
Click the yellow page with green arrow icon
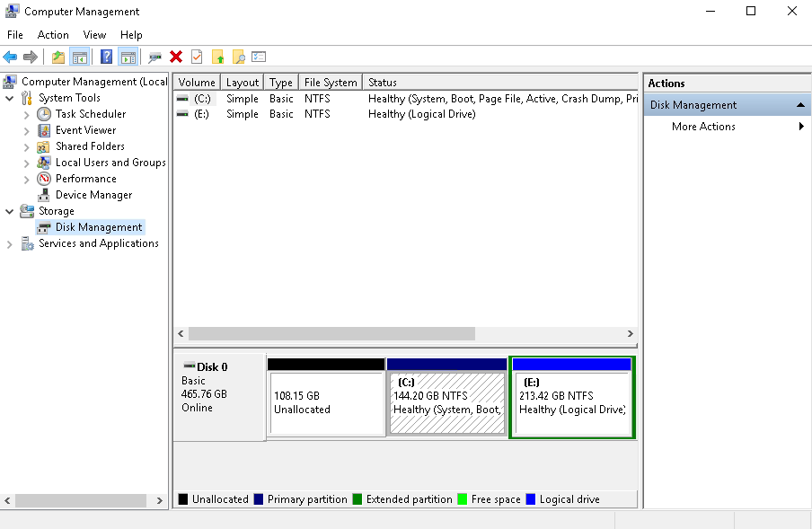pos(217,57)
